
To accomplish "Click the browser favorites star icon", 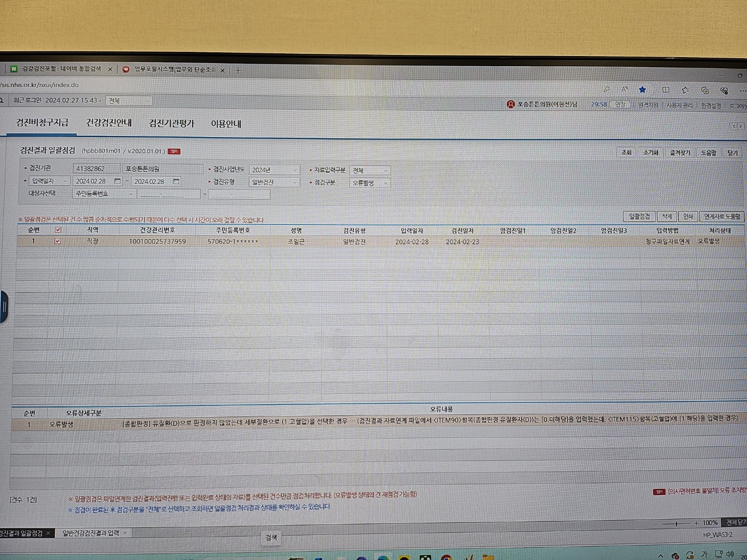I will click(x=642, y=90).
